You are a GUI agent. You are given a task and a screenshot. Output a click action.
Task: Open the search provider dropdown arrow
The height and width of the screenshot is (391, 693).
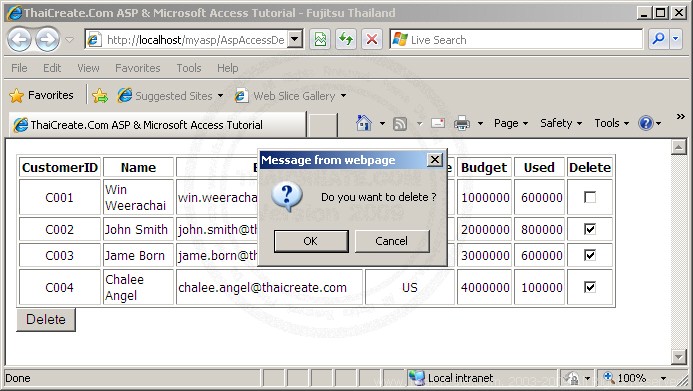(x=676, y=40)
